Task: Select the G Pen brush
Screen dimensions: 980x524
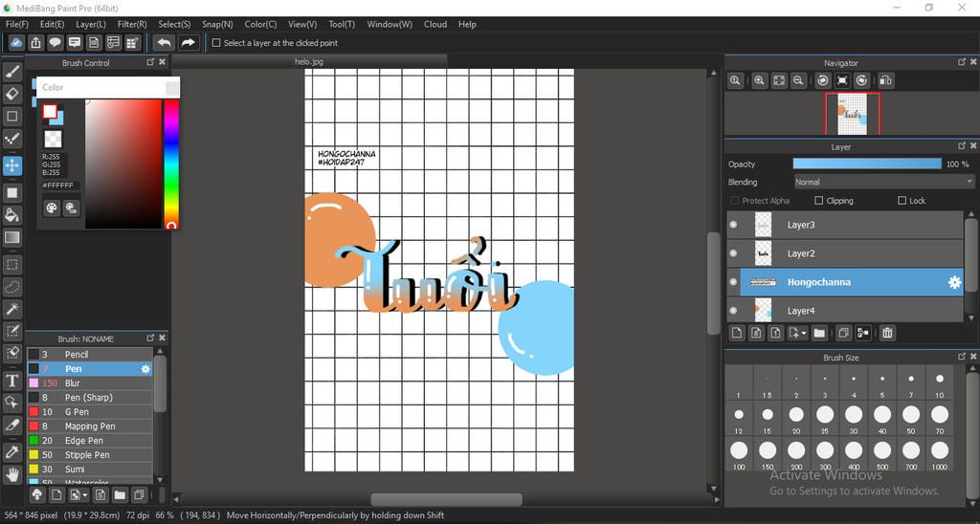Action: pos(90,411)
